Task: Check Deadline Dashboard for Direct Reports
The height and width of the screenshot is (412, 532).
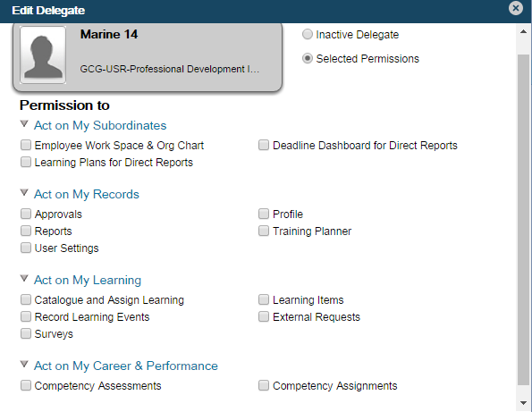Action: point(264,145)
